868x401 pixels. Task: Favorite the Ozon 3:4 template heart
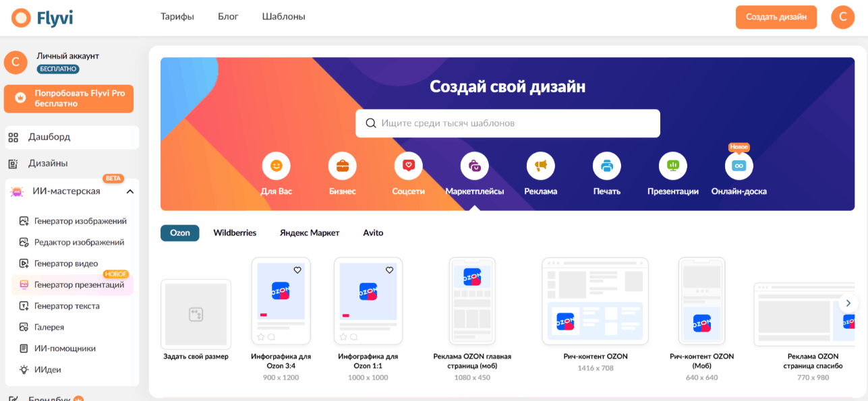point(297,270)
